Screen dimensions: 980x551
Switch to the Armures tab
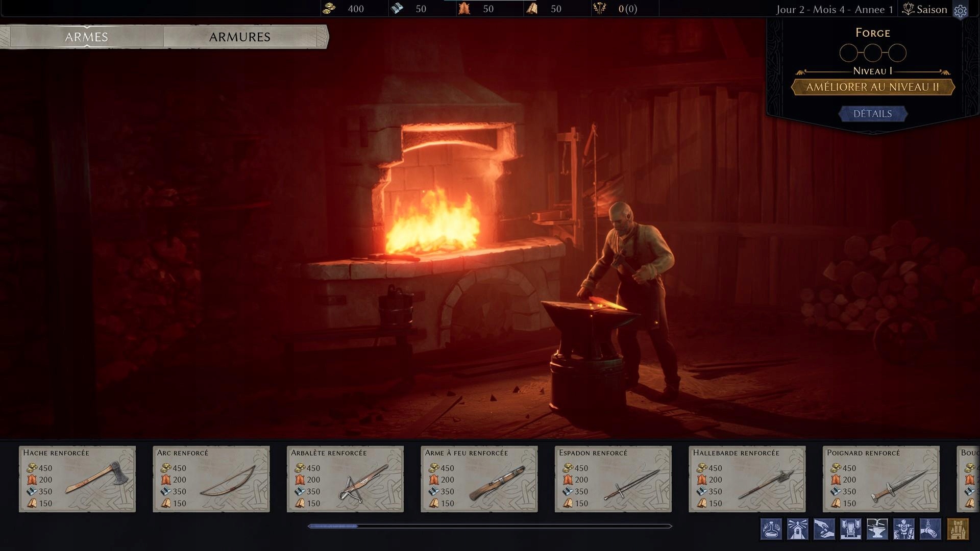(240, 37)
